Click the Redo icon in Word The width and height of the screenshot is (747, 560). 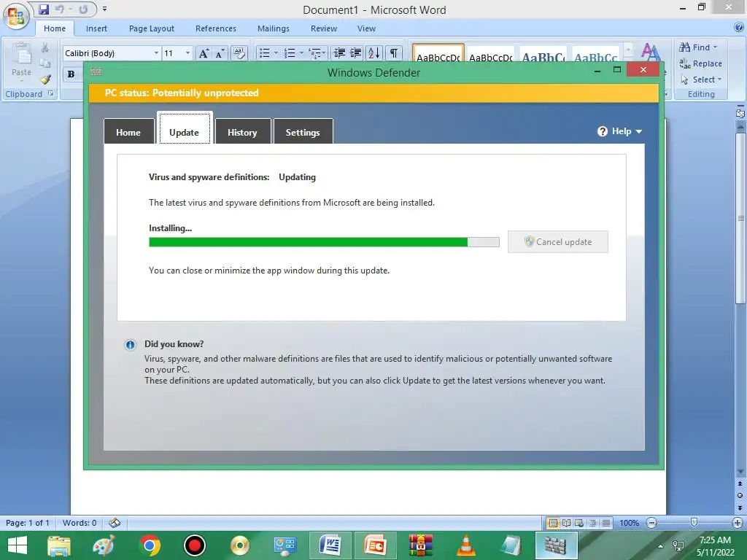pos(83,9)
